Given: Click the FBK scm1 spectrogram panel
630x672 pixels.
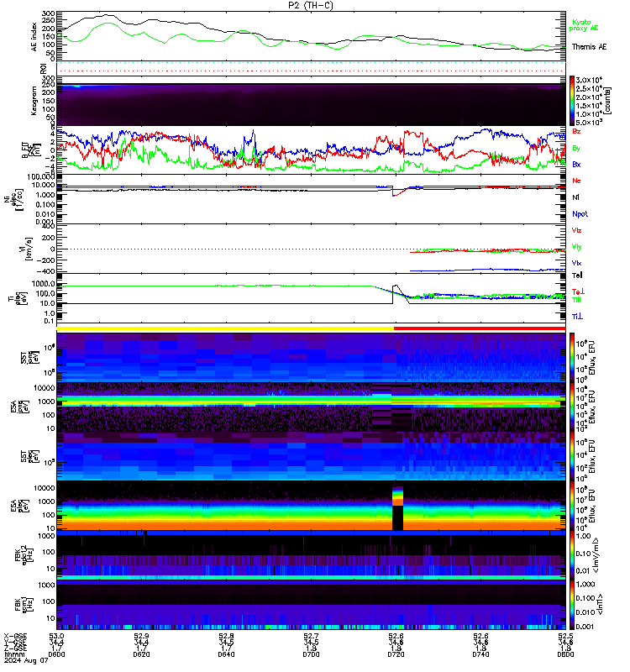Looking at the screenshot, I should (311, 605).
